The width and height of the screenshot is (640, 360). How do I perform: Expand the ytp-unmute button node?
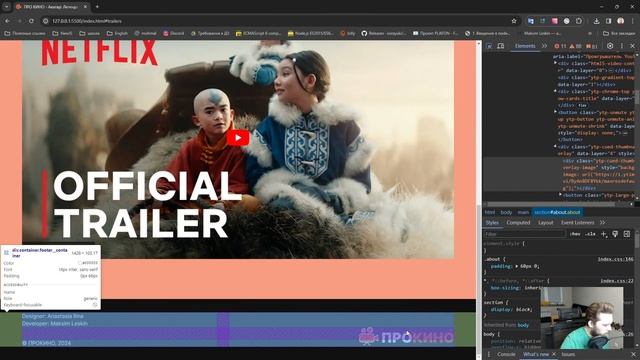pos(556,112)
